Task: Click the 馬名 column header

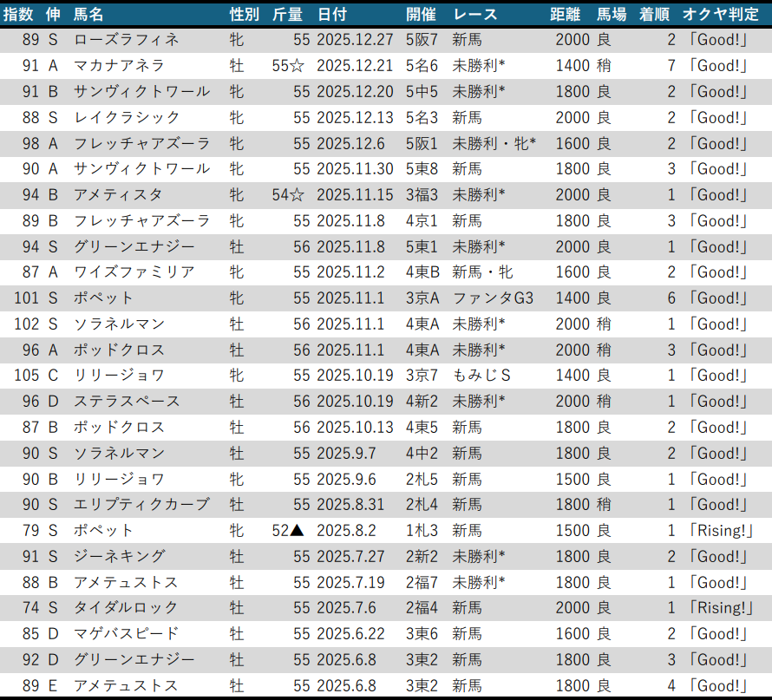Action: [x=88, y=14]
